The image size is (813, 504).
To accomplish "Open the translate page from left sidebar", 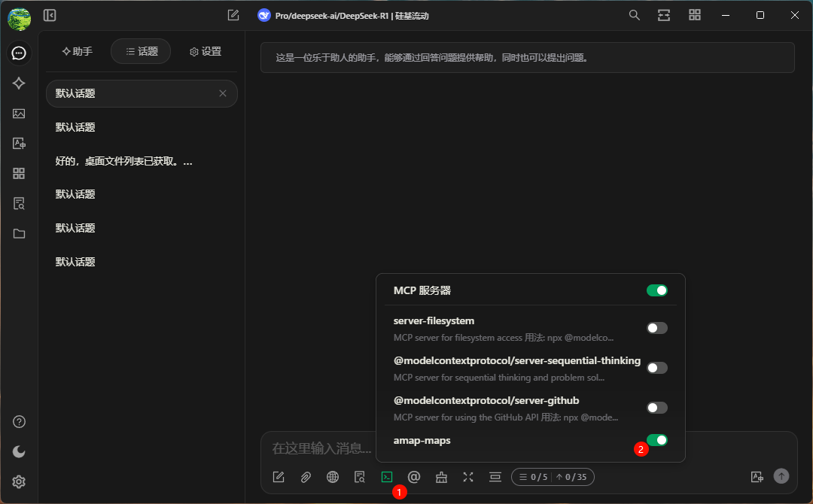I will click(19, 144).
